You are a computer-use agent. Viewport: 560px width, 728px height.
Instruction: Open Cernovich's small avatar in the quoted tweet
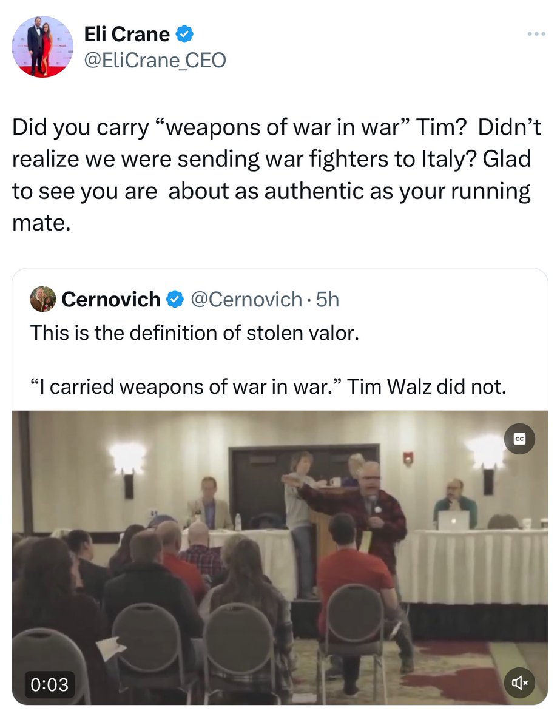click(42, 299)
